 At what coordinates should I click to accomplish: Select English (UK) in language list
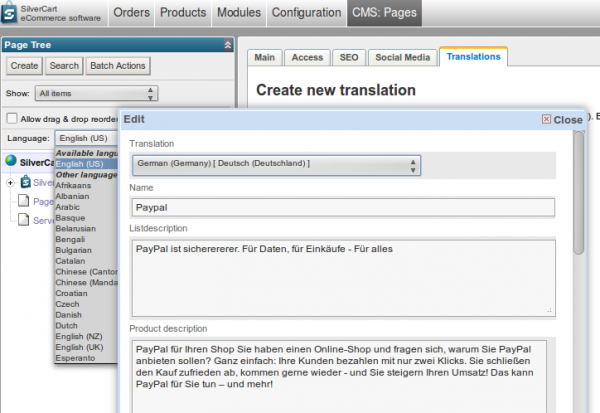(x=86, y=347)
